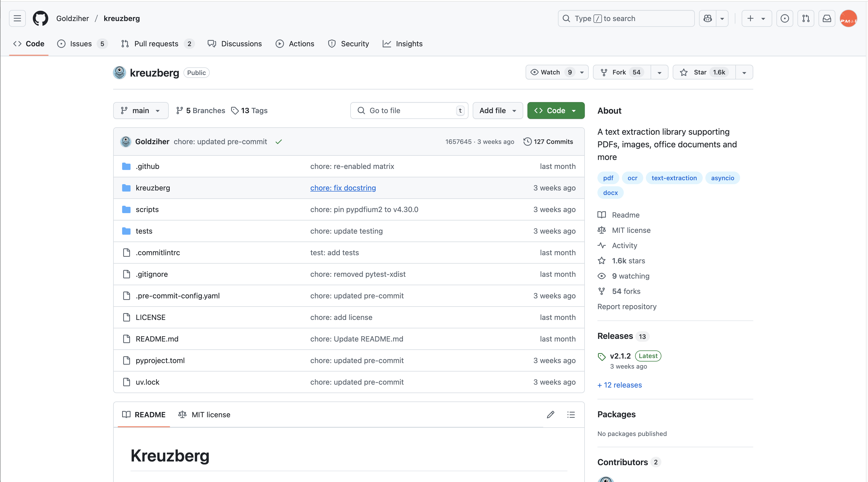
Task: View the commit check status checkmark
Action: coord(278,142)
